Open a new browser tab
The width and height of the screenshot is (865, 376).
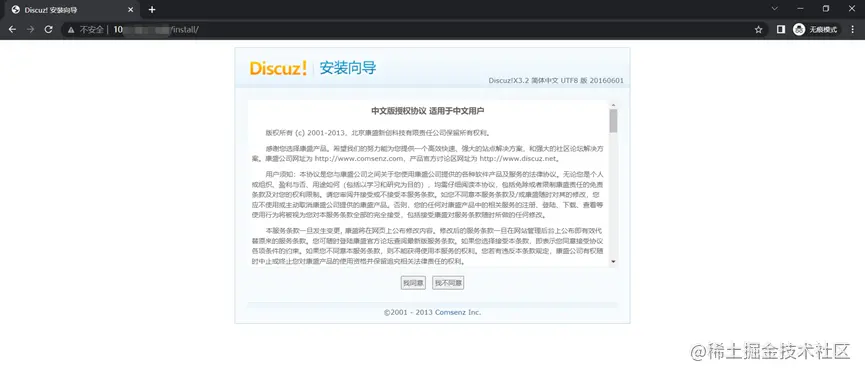pos(152,9)
